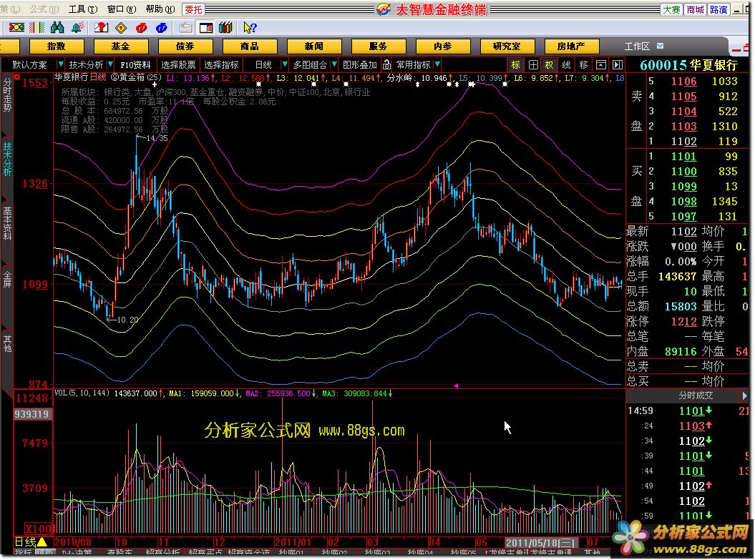Open the 工具(T) menu
755x560 pixels.
[x=83, y=9]
